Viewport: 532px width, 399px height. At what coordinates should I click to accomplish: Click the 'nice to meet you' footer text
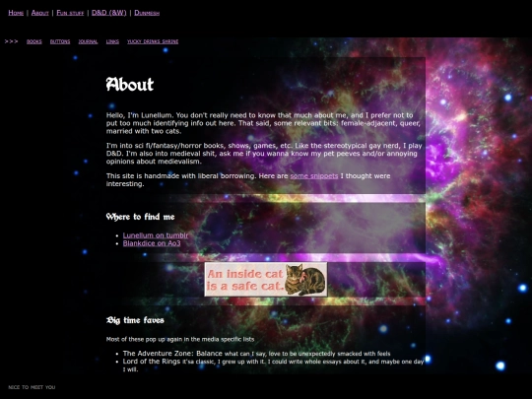pos(32,387)
